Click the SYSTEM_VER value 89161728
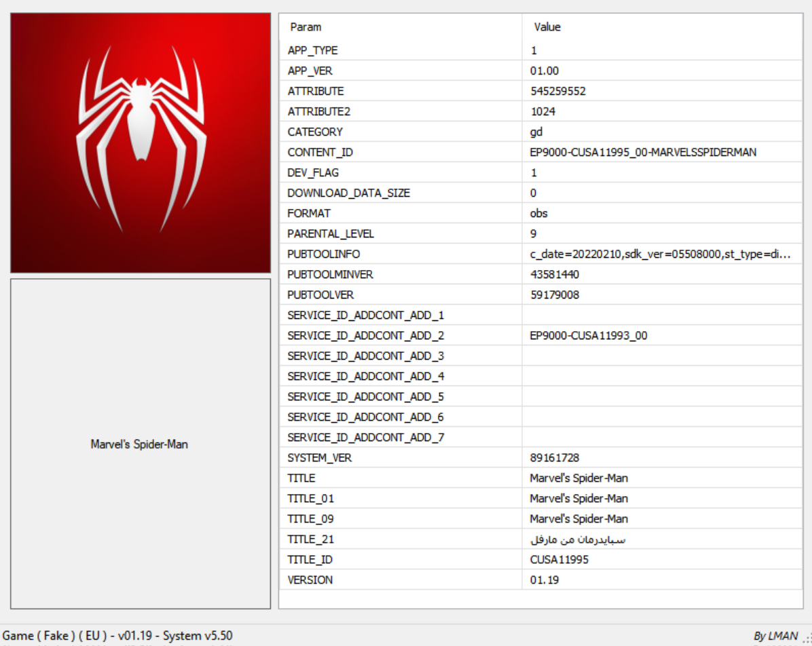 [555, 457]
